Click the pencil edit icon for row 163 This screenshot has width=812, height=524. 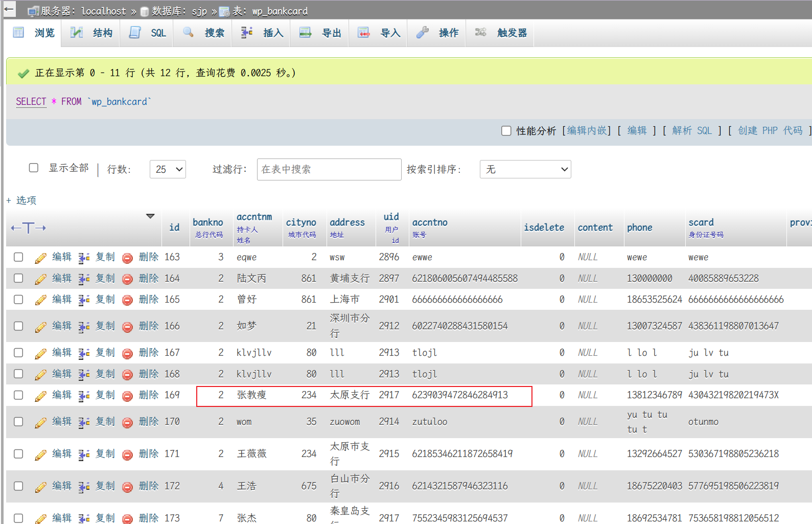coord(41,258)
